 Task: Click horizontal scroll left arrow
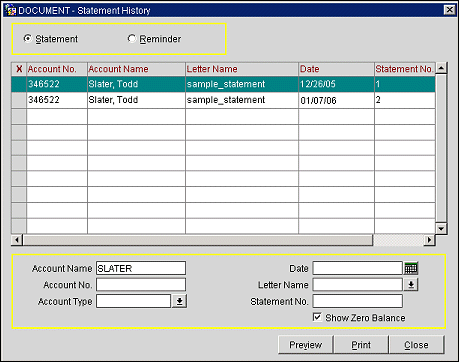coord(17,240)
